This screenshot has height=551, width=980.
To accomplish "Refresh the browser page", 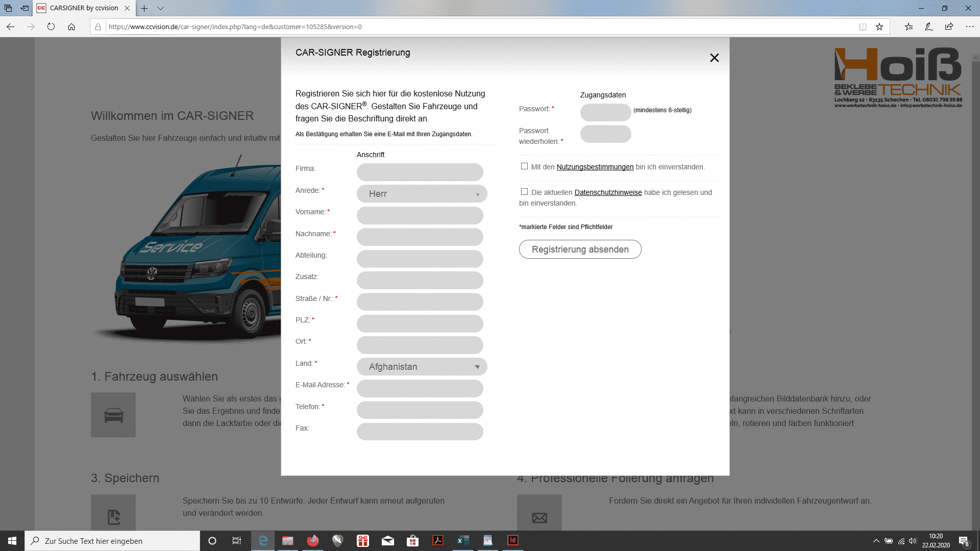I will [x=51, y=27].
